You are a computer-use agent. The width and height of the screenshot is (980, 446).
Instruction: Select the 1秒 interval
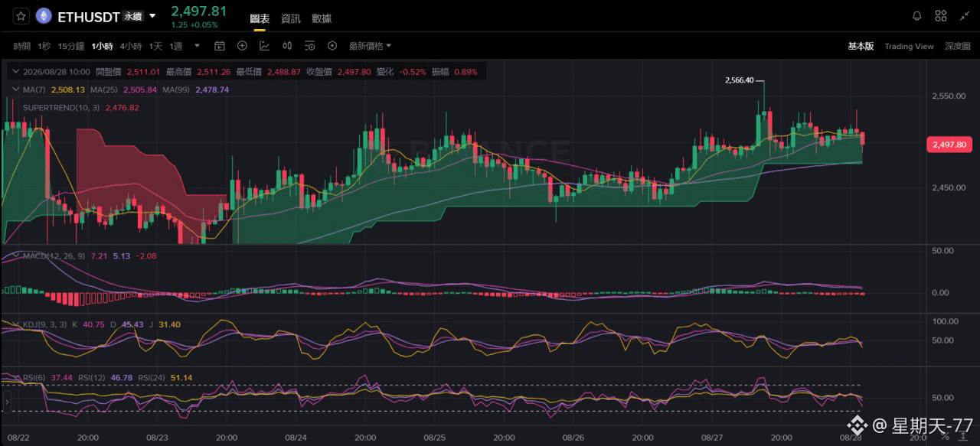pos(44,46)
